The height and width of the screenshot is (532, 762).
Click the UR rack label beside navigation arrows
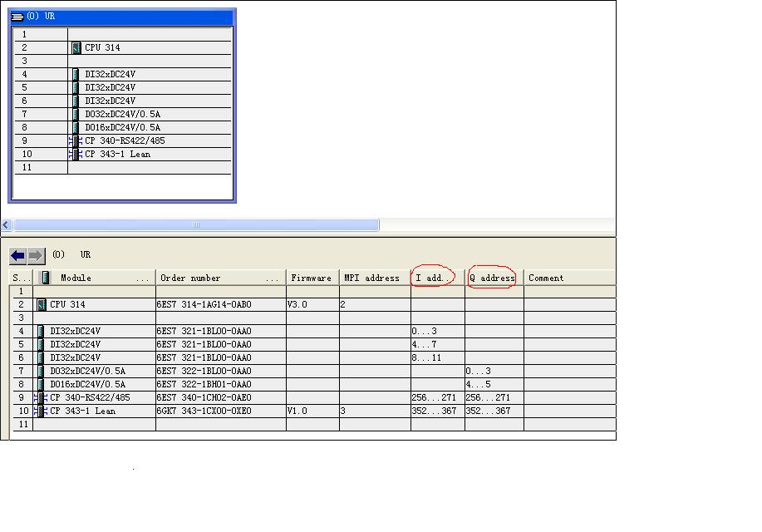(72, 255)
